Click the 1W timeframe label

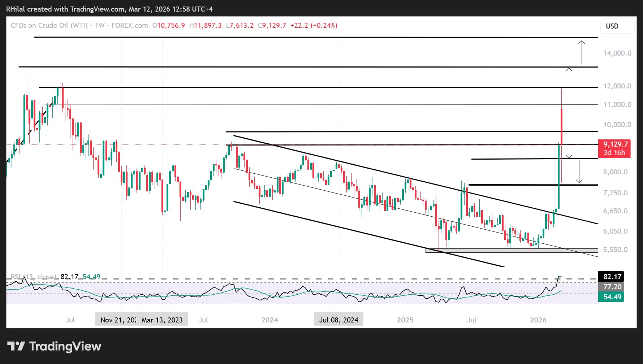click(x=100, y=25)
